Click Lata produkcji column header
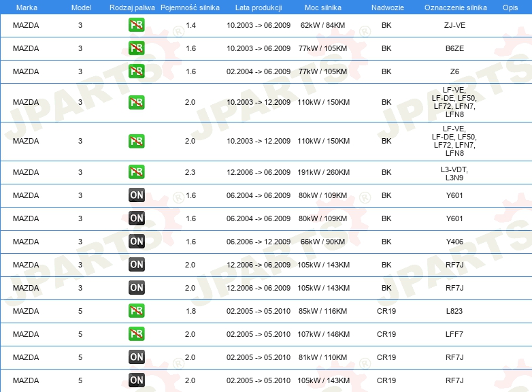 point(259,7)
